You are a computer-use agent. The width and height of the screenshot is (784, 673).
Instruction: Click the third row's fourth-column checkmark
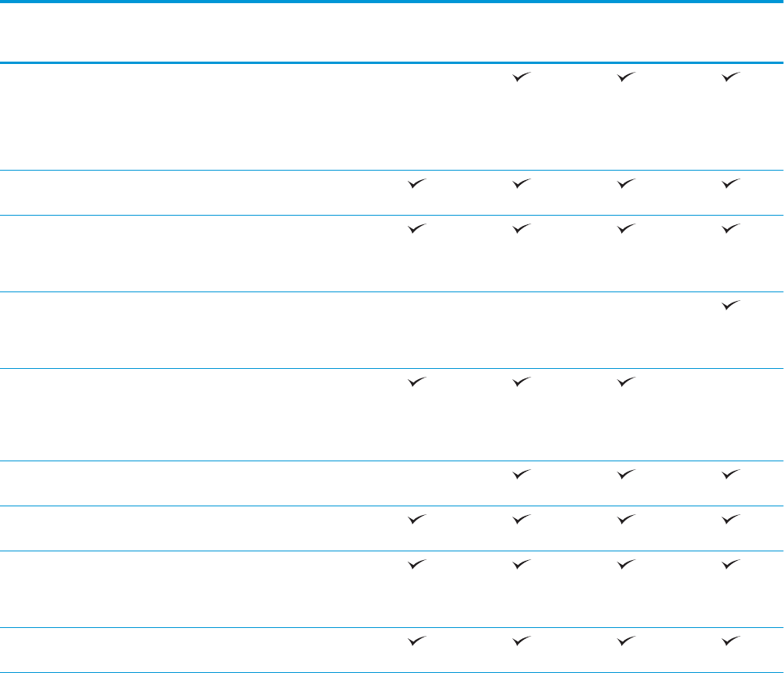click(730, 227)
